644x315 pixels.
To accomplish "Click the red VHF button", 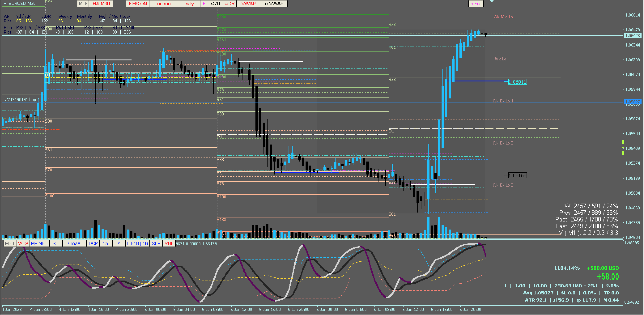I will (x=169, y=243).
